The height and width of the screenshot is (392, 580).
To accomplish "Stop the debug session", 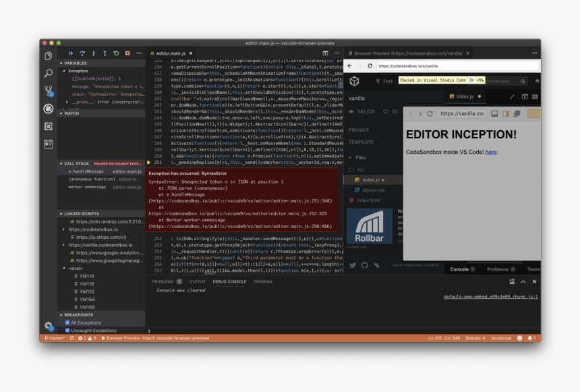I will pyautogui.click(x=127, y=53).
